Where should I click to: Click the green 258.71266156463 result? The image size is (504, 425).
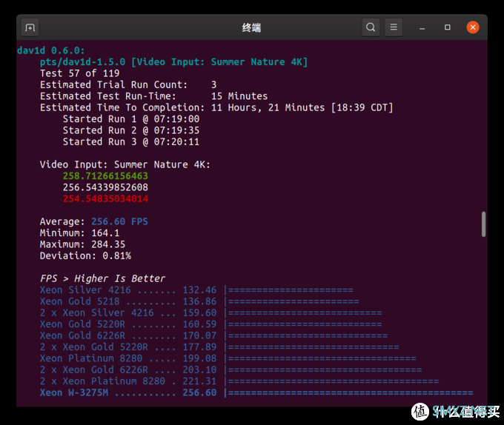coord(105,176)
